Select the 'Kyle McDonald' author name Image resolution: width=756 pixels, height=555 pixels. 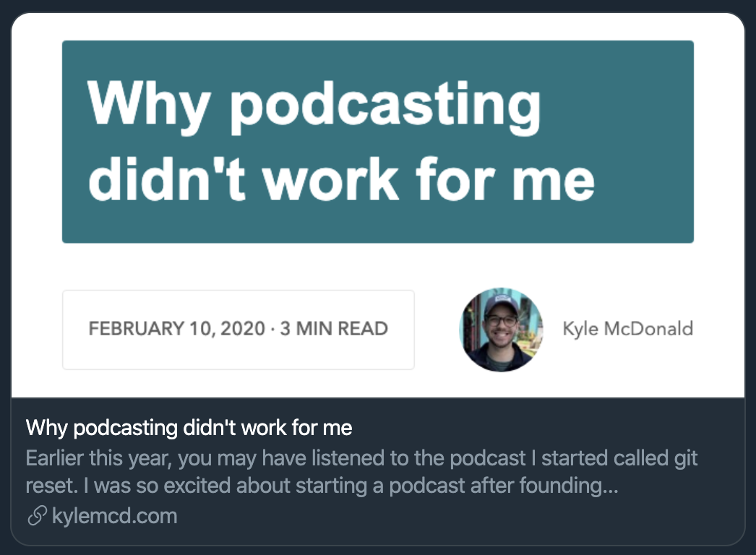tap(628, 329)
